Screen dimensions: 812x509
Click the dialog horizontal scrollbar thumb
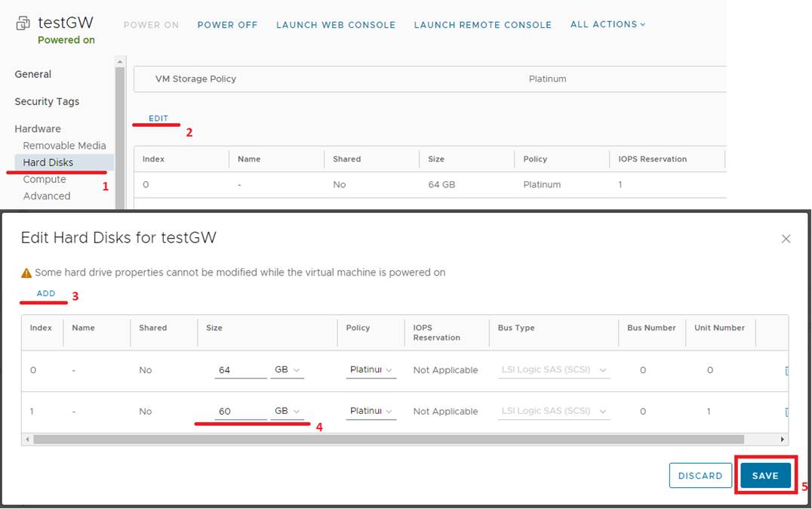(389, 440)
